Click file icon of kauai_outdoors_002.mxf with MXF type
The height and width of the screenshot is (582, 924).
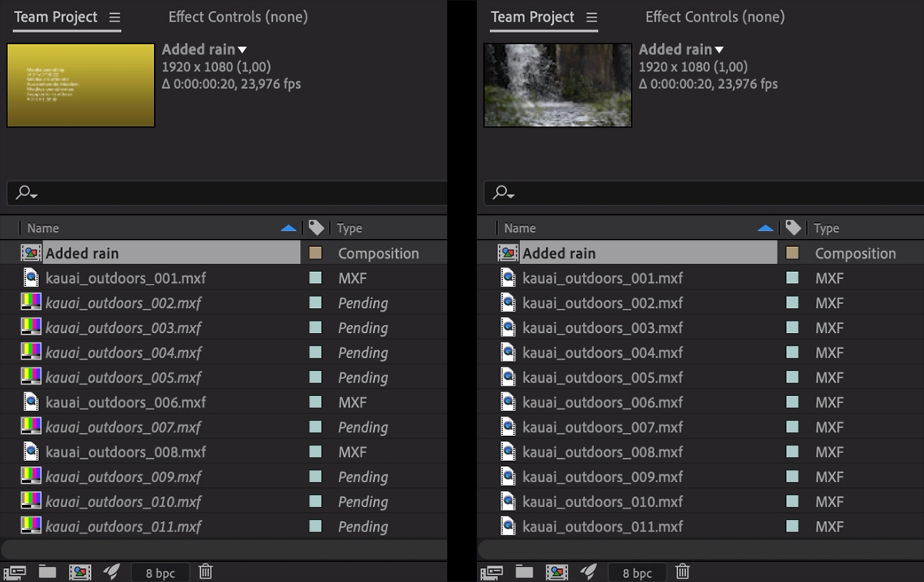point(507,303)
